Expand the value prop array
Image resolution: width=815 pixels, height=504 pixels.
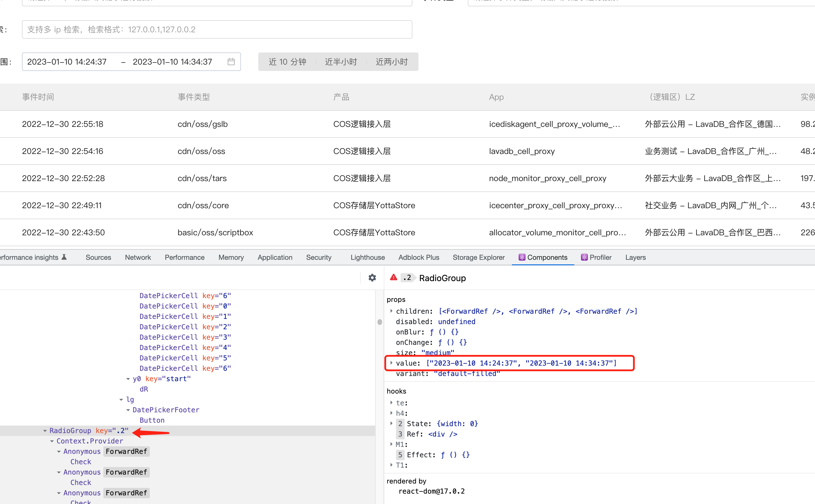click(391, 363)
